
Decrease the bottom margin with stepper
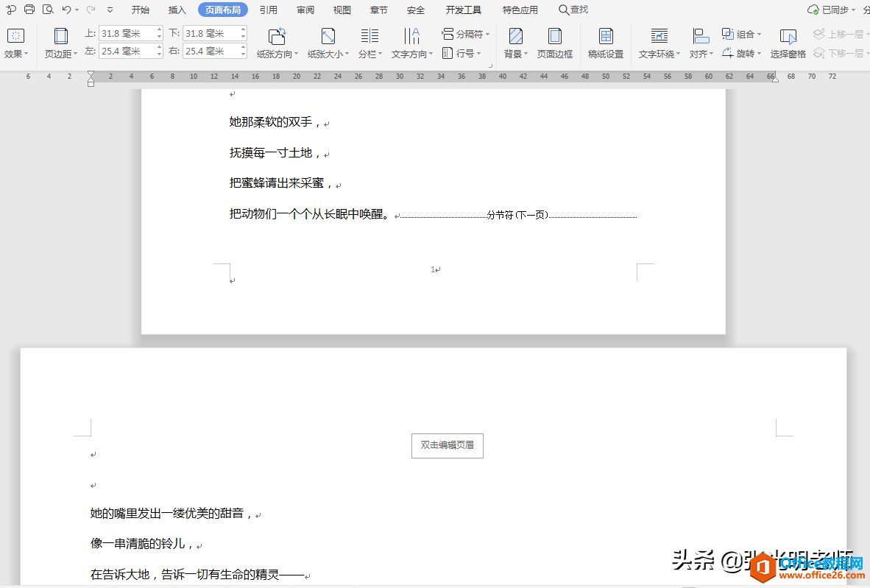tap(243, 38)
